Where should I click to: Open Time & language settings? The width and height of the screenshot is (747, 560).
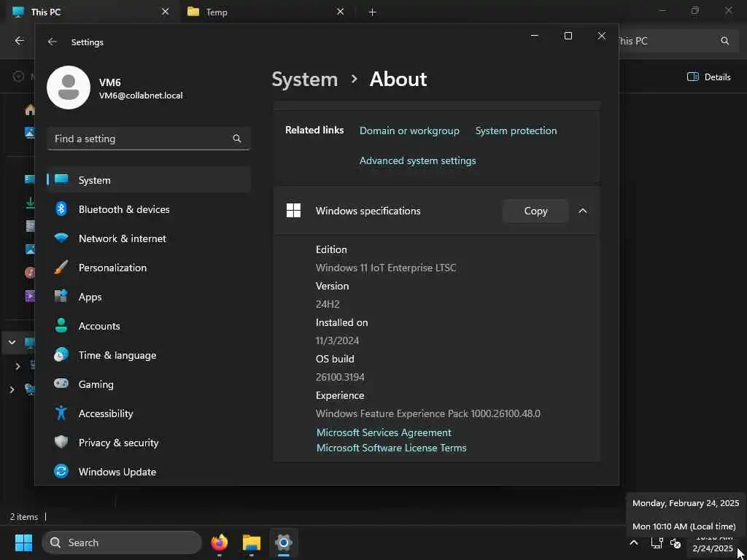(149, 355)
